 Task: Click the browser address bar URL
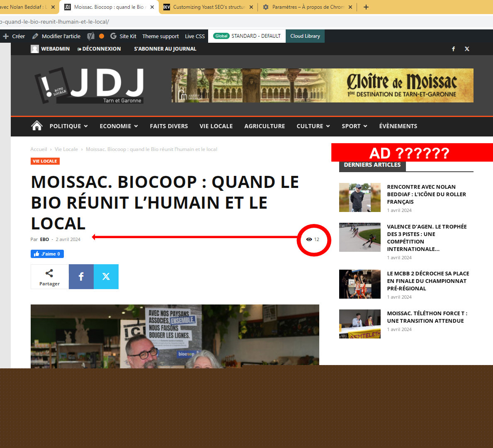(x=55, y=22)
